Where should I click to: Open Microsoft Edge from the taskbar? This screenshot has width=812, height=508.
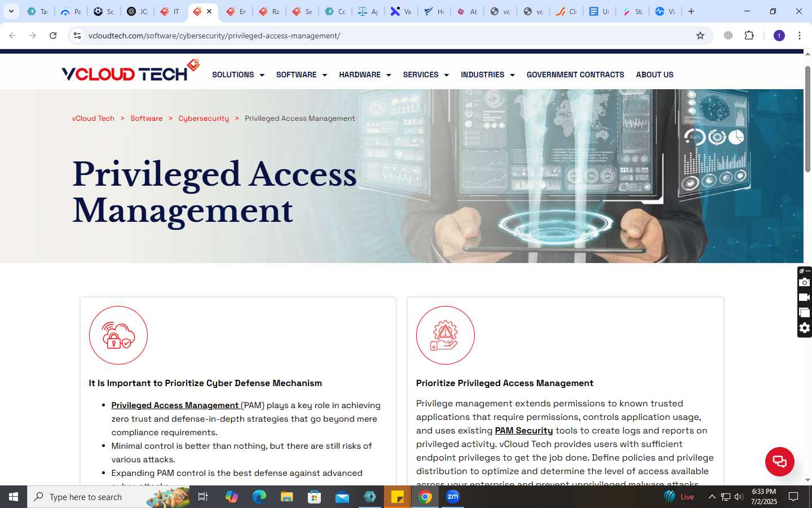coord(259,497)
